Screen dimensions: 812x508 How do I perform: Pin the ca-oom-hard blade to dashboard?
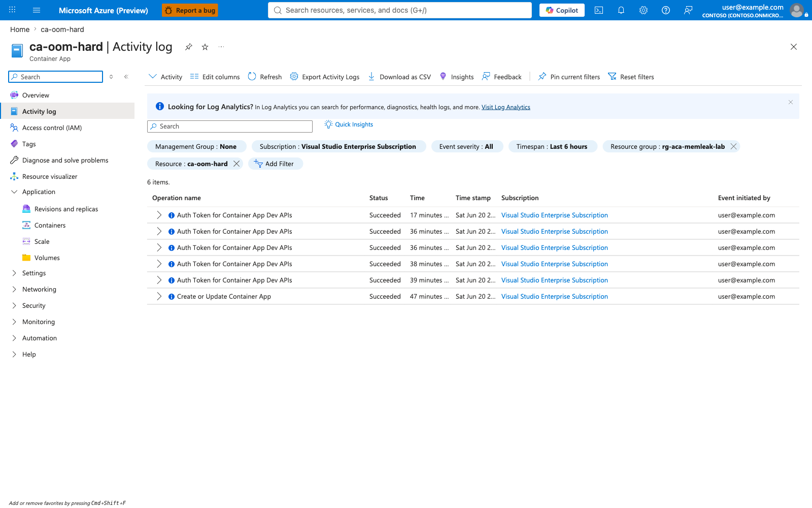pyautogui.click(x=189, y=47)
